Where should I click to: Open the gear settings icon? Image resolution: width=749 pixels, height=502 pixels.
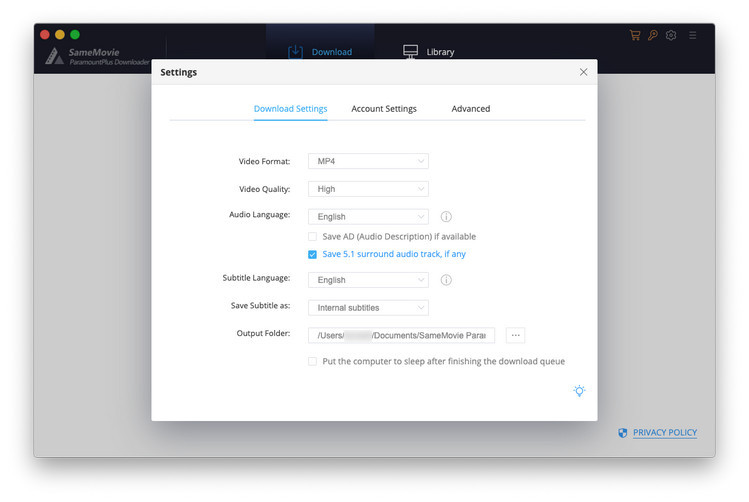click(x=671, y=35)
